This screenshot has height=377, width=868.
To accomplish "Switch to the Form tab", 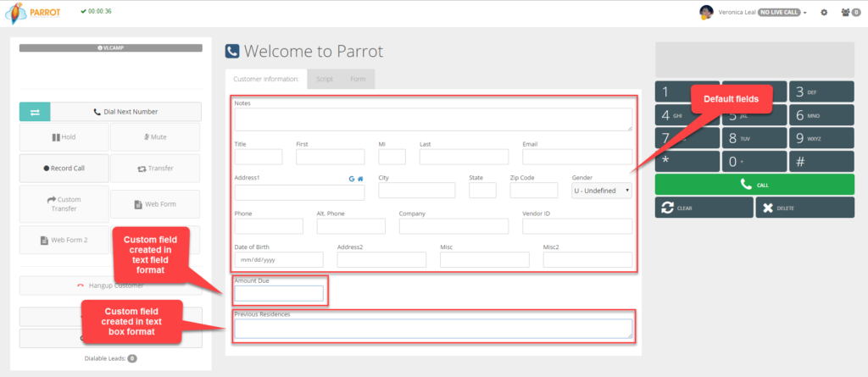I will (x=358, y=79).
